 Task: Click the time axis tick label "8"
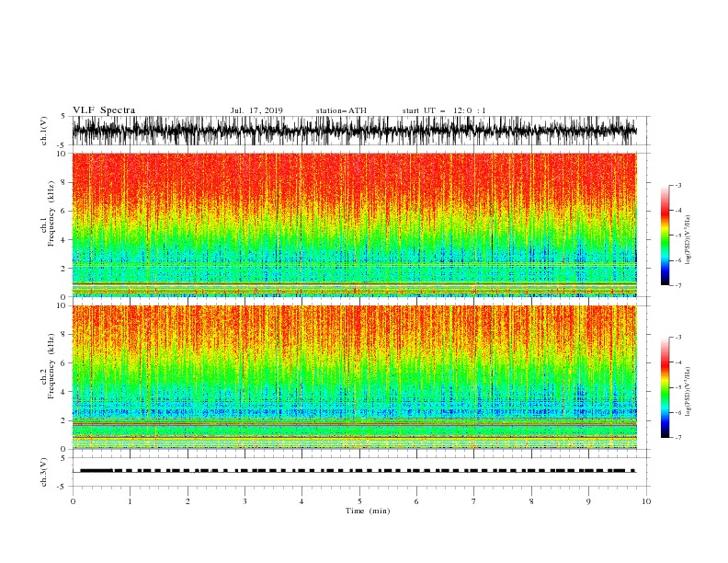[531, 501]
